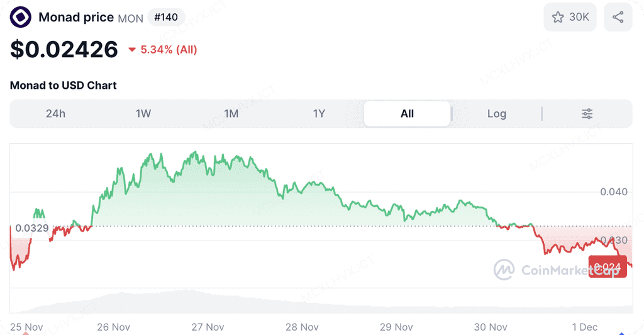This screenshot has height=335, width=644.
Task: Click the Monad price title
Action: pos(76,17)
